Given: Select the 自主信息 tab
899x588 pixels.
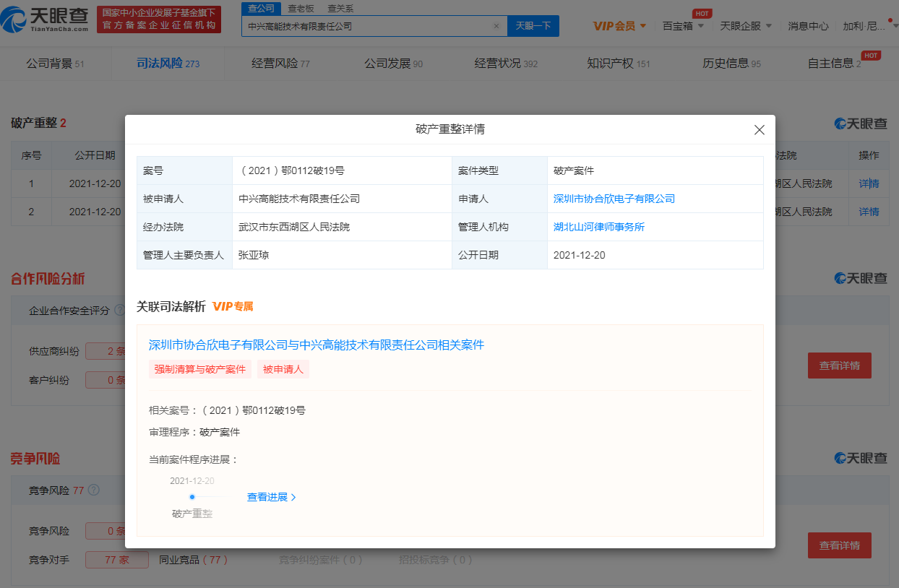Looking at the screenshot, I should [834, 64].
